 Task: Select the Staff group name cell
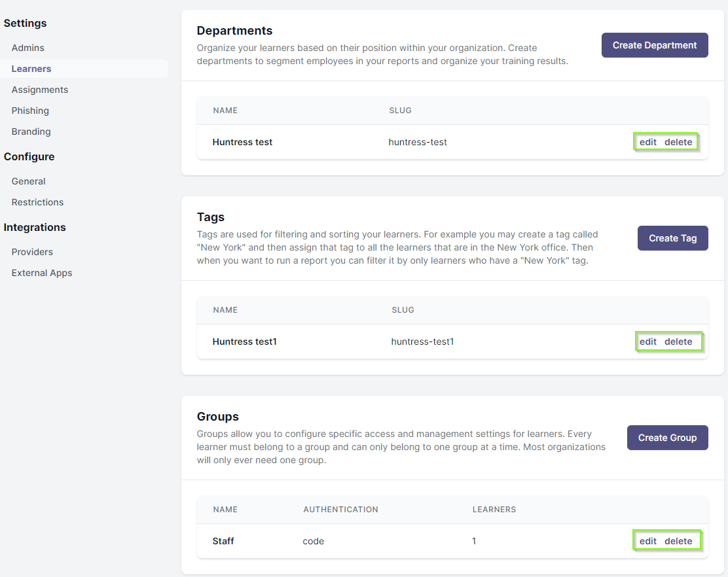(223, 541)
